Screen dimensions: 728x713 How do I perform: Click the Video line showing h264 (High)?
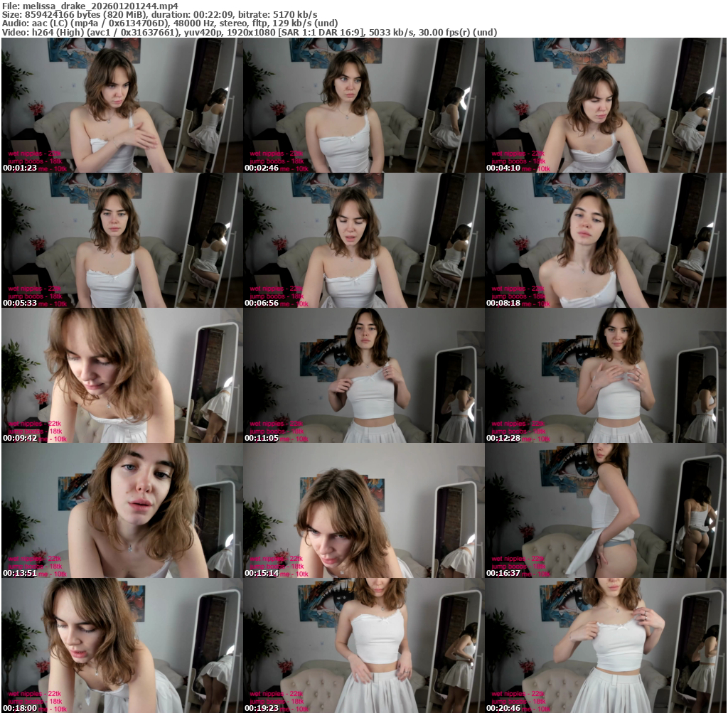coord(250,33)
